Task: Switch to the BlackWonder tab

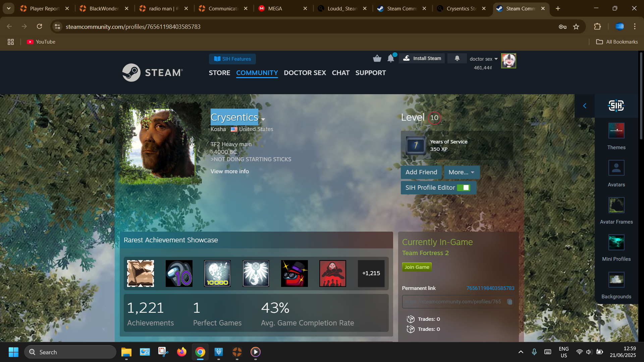Action: [x=104, y=9]
